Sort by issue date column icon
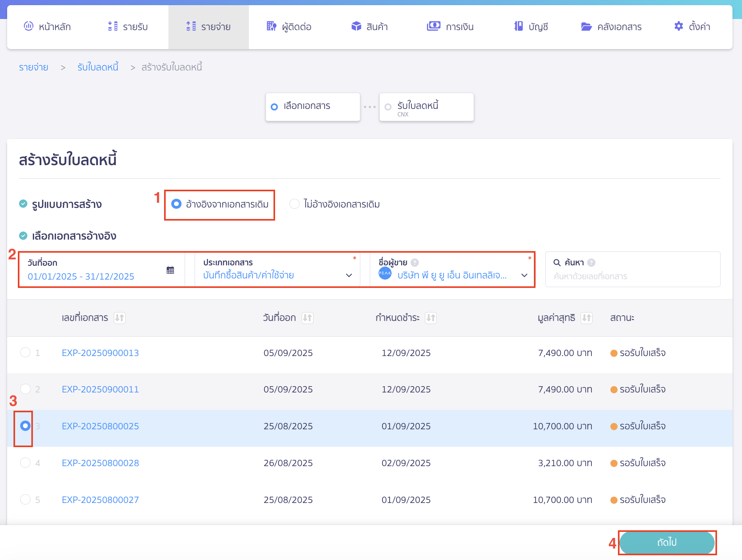 (307, 318)
